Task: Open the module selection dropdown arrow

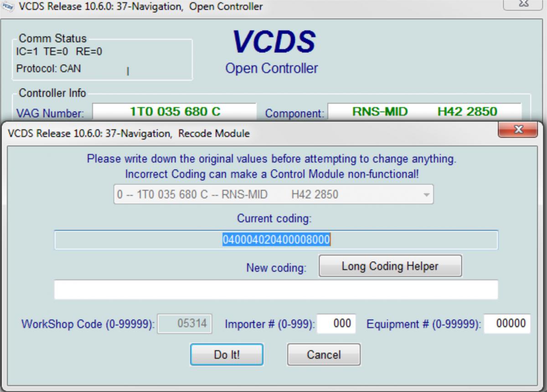Action: click(x=426, y=195)
